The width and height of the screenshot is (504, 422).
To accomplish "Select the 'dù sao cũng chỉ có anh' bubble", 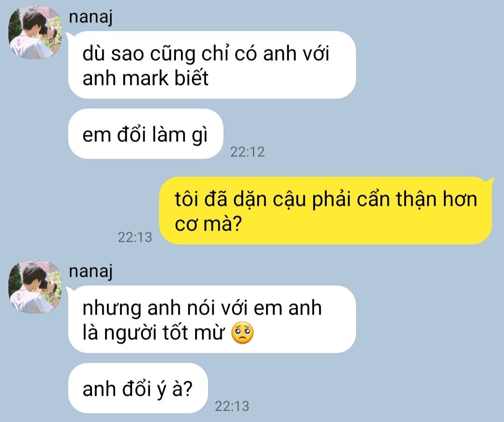I will (212, 65).
